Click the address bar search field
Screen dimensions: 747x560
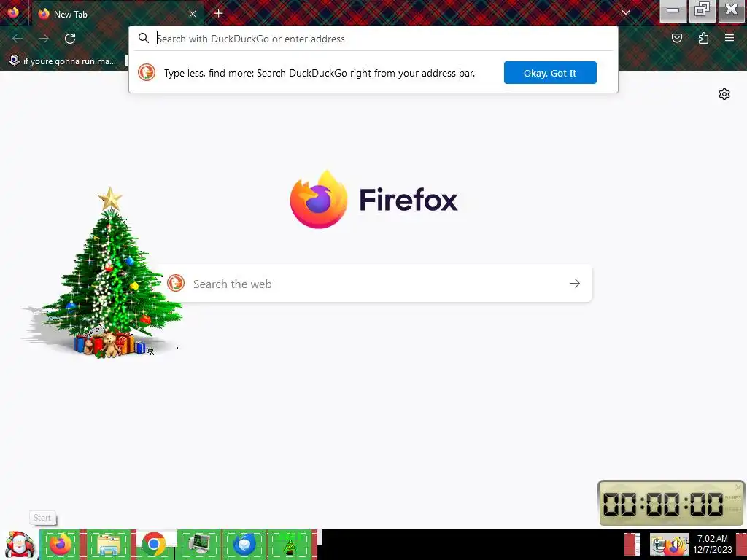373,39
